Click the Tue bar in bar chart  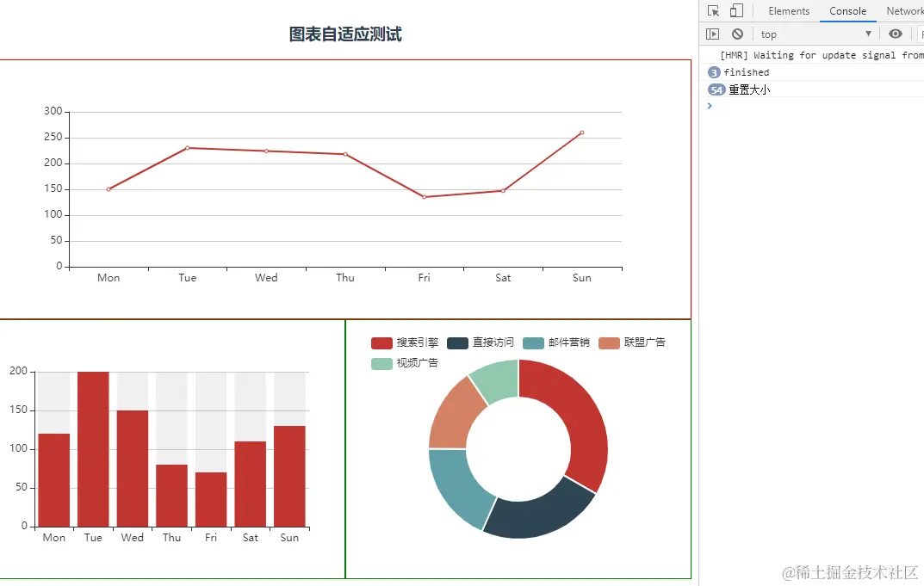pyautogui.click(x=93, y=449)
